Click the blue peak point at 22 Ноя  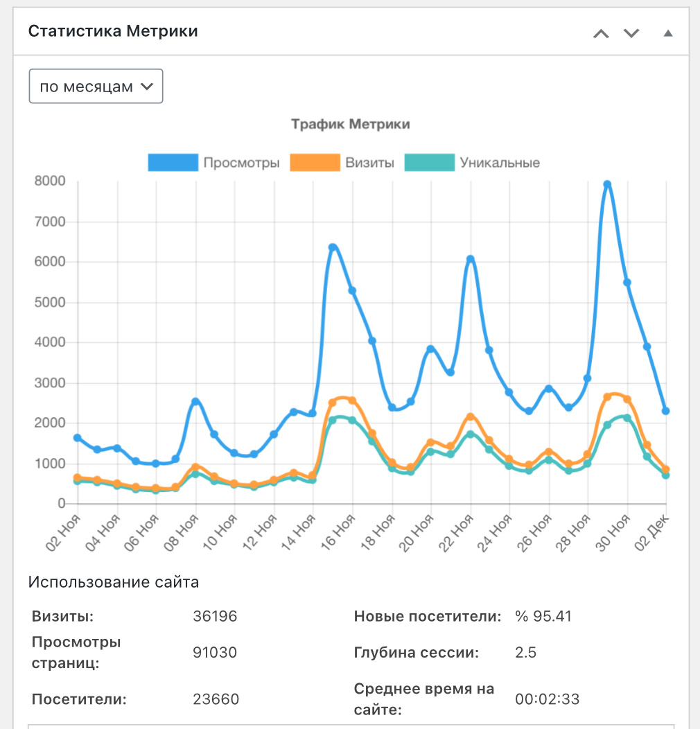coord(470,259)
